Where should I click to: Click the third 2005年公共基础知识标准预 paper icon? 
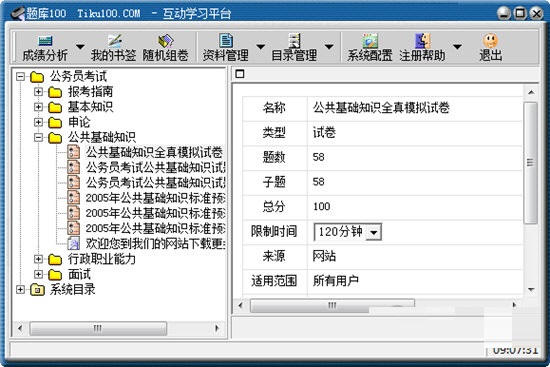point(73,228)
